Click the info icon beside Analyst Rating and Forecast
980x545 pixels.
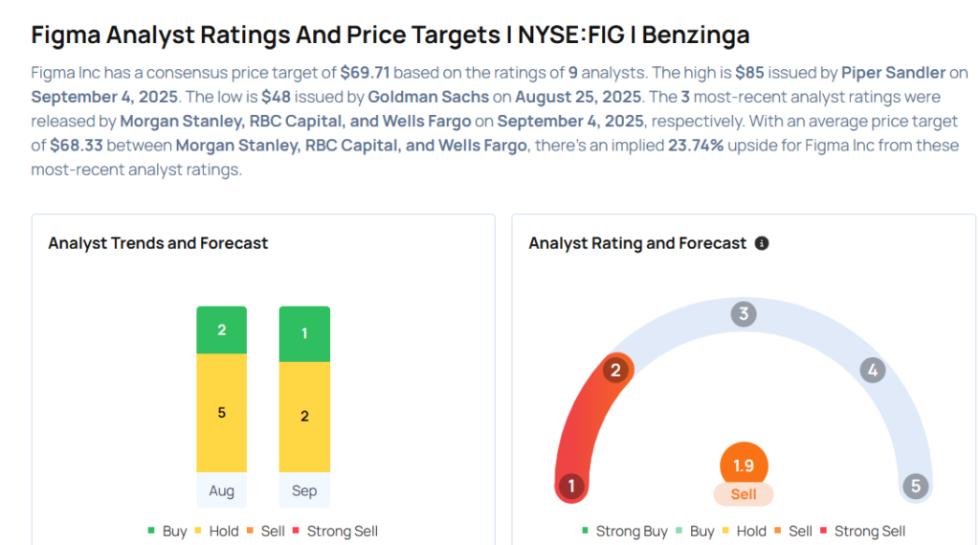click(762, 243)
